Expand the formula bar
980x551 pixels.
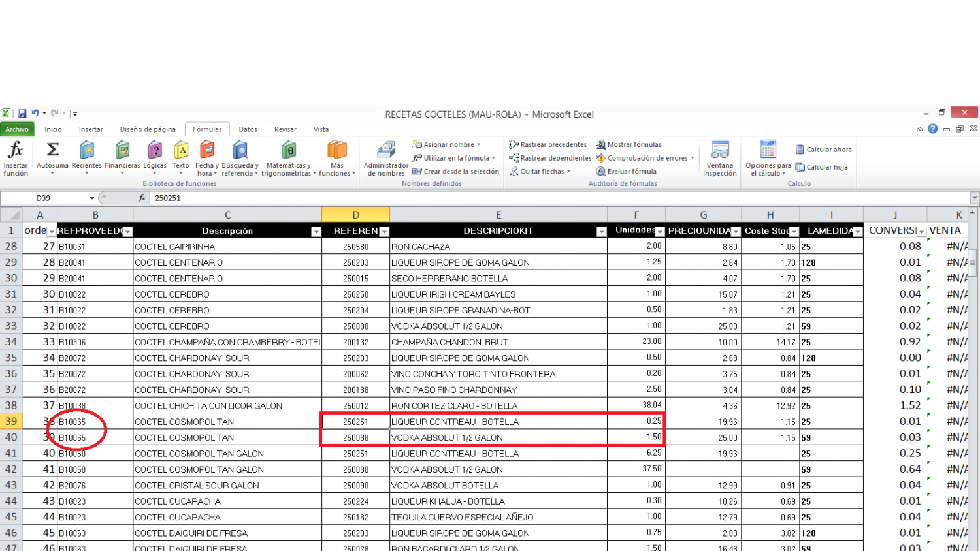click(974, 197)
